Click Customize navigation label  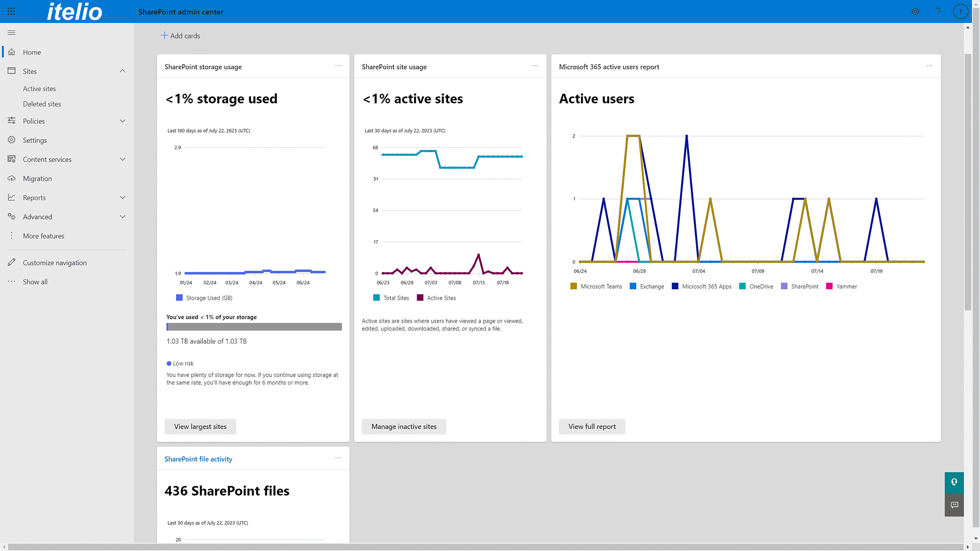[55, 262]
